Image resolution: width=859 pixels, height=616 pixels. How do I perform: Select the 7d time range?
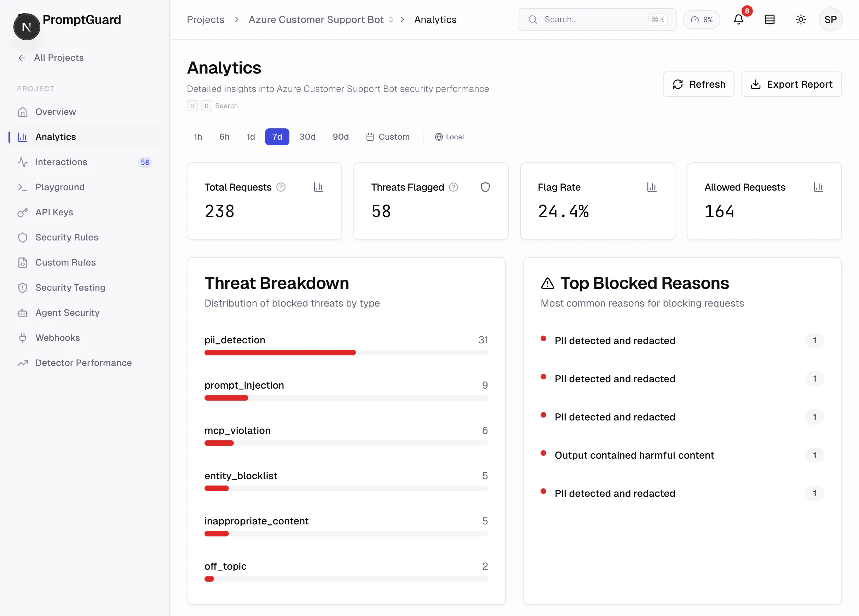tap(277, 137)
